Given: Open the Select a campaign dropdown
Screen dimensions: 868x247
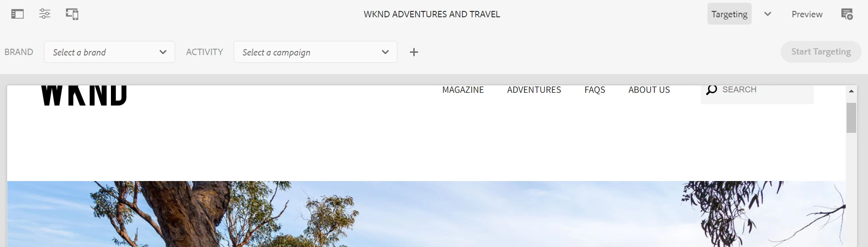Looking at the screenshot, I should tap(316, 52).
